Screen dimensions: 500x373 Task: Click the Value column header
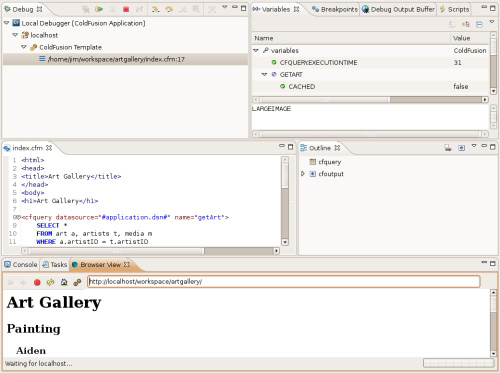(470, 38)
